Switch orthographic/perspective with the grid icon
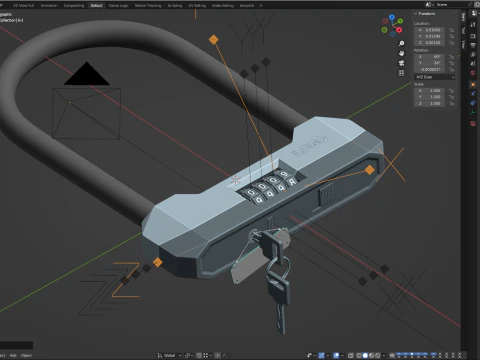 tap(402, 73)
